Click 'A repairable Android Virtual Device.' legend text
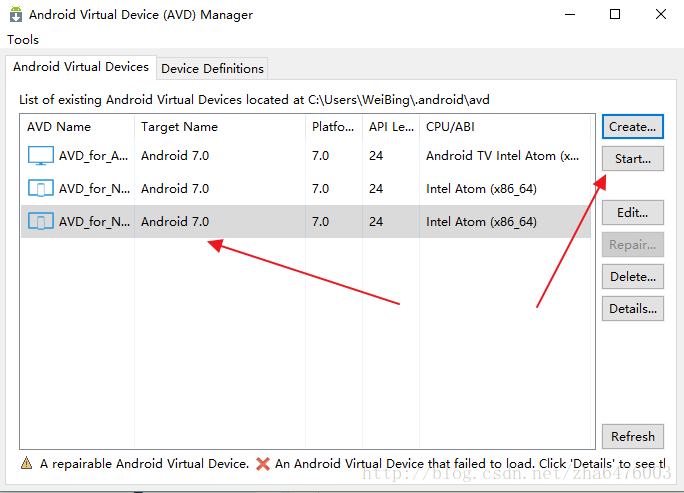 144,463
